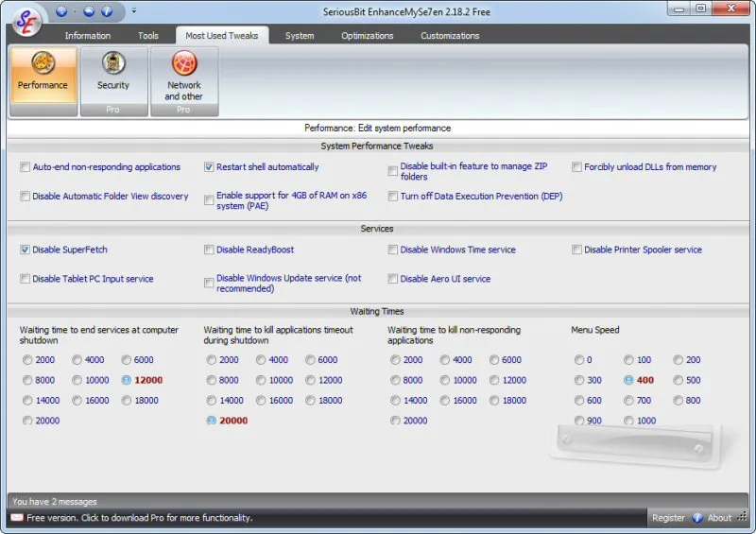Open the You have 2 messages bar
This screenshot has height=534, width=756.
click(x=377, y=501)
